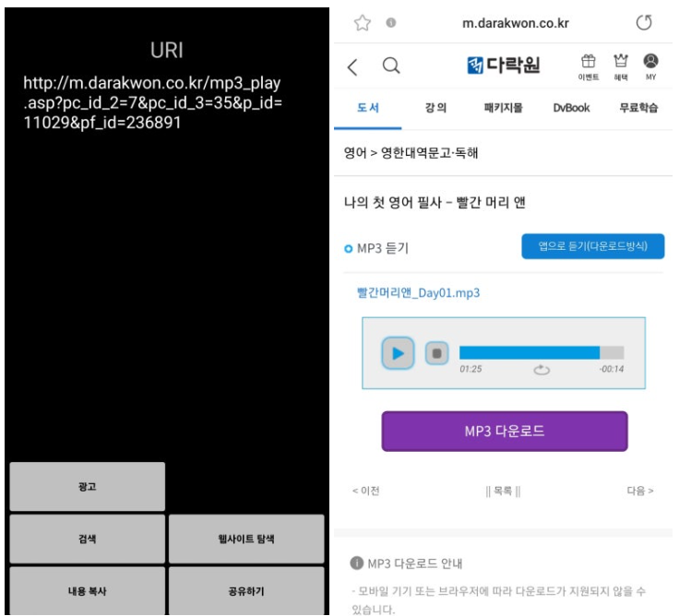Go to the next track via 다음 >
Image resolution: width=679 pixels, height=616 pixels.
(x=640, y=491)
